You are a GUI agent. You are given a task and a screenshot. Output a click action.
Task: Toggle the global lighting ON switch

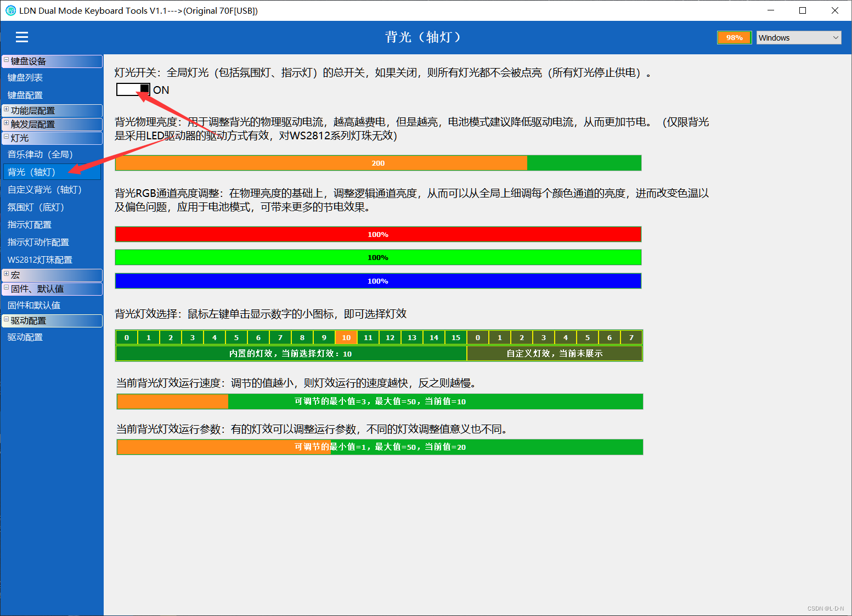pyautogui.click(x=133, y=89)
